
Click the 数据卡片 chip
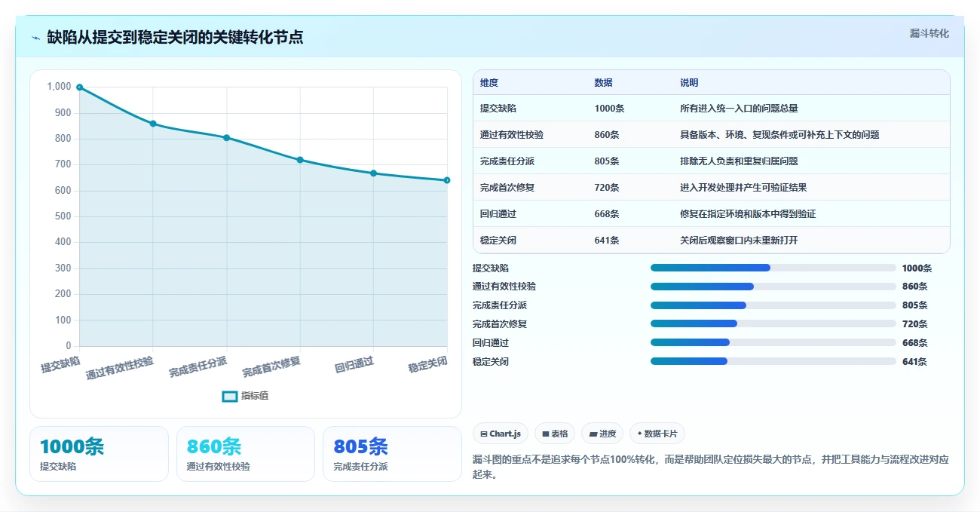[657, 434]
